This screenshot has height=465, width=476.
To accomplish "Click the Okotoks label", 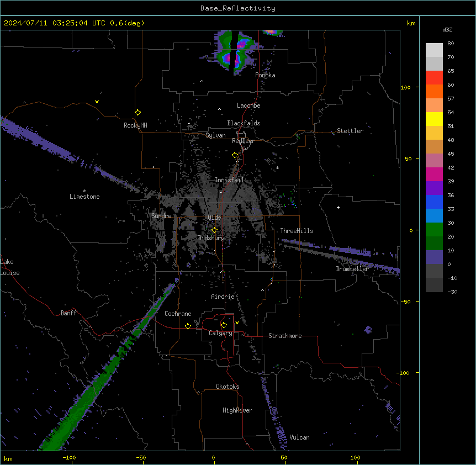I will (x=228, y=387).
